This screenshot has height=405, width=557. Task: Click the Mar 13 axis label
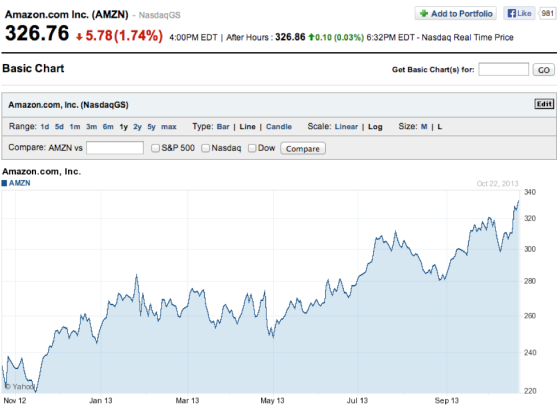[187, 400]
